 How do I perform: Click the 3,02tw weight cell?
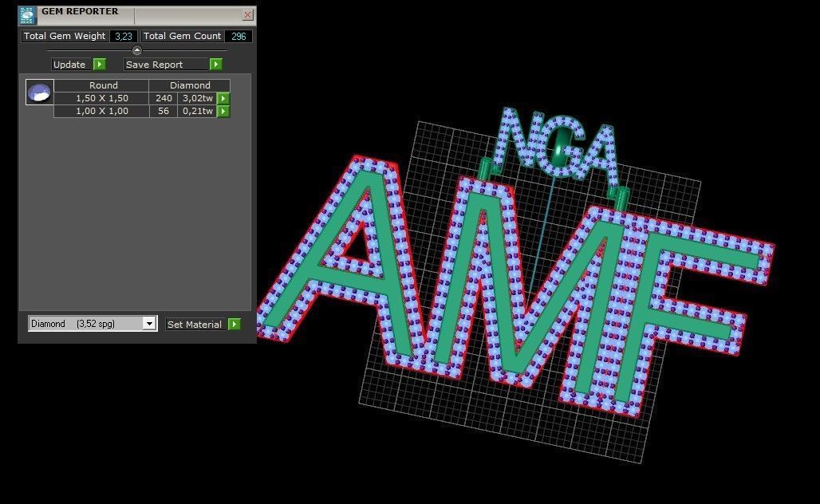[198, 98]
